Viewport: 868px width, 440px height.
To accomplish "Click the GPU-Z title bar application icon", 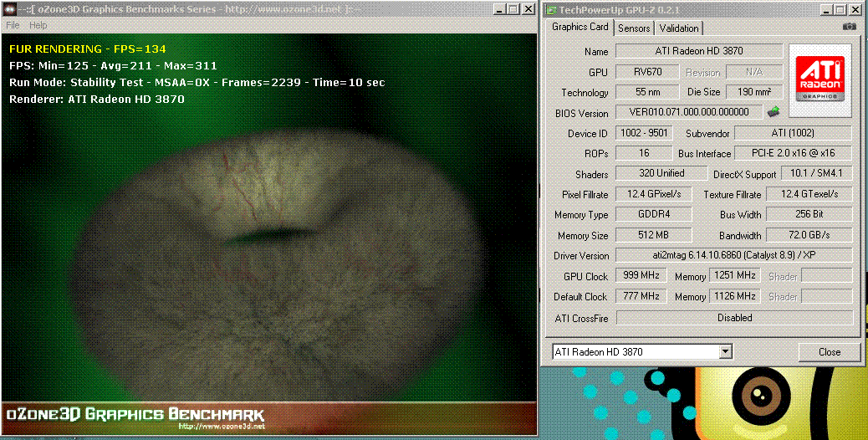I will click(x=551, y=10).
